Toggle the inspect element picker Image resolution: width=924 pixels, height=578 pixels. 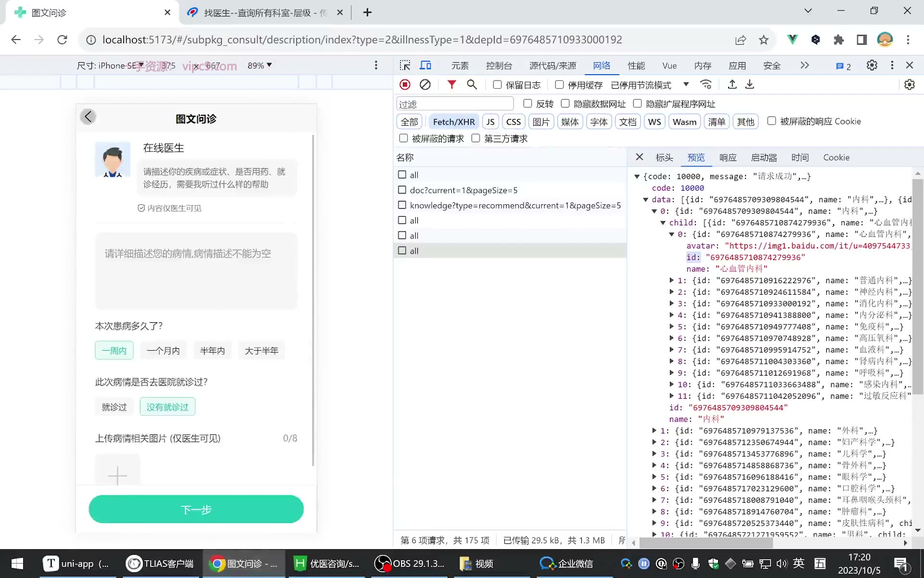point(405,66)
